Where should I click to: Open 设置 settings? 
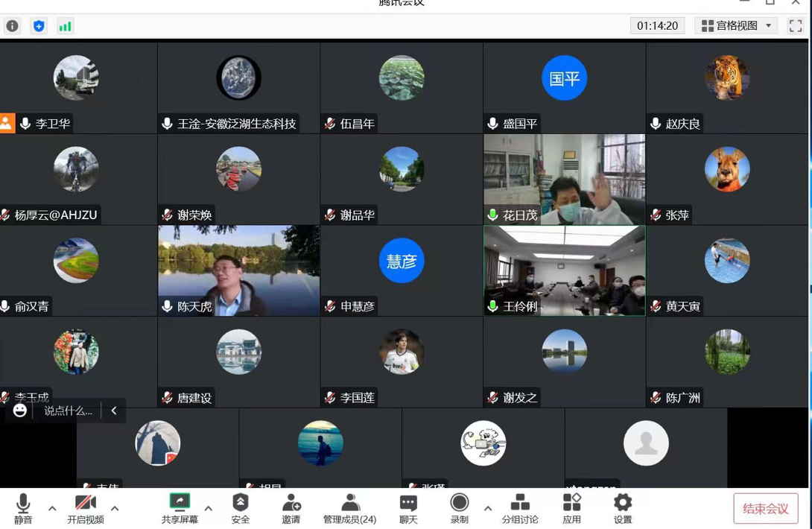(x=623, y=508)
